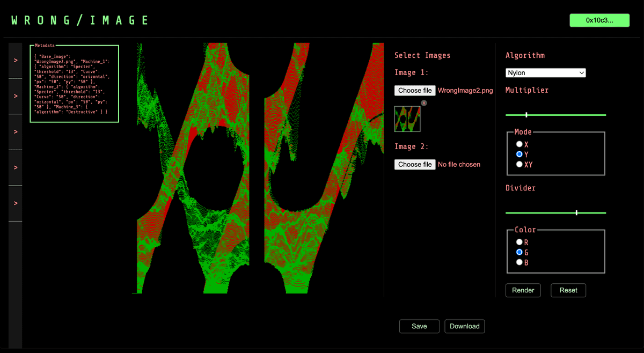Choose the G color radio button
The width and height of the screenshot is (644, 353).
[x=519, y=252]
